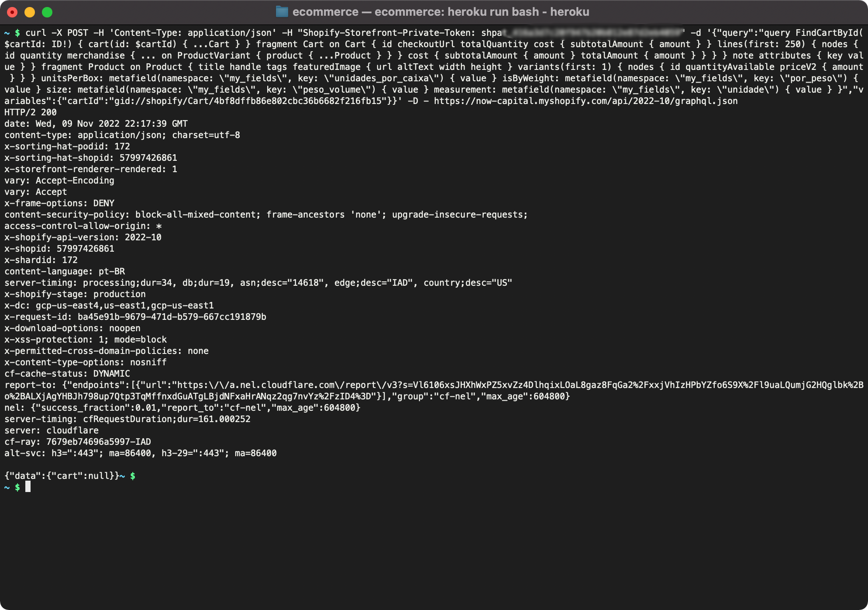This screenshot has width=868, height=610.
Task: Click the 'HTTP/2 200' status line
Action: point(31,112)
